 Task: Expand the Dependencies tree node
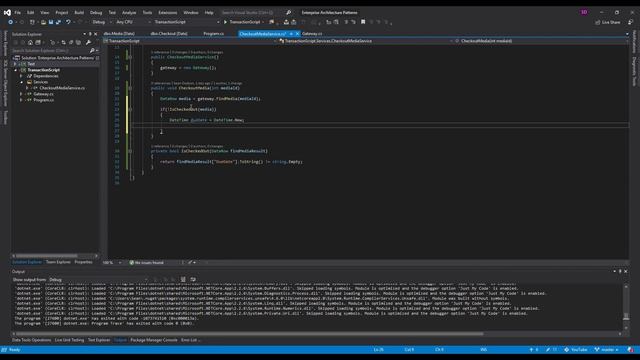pos(22,76)
